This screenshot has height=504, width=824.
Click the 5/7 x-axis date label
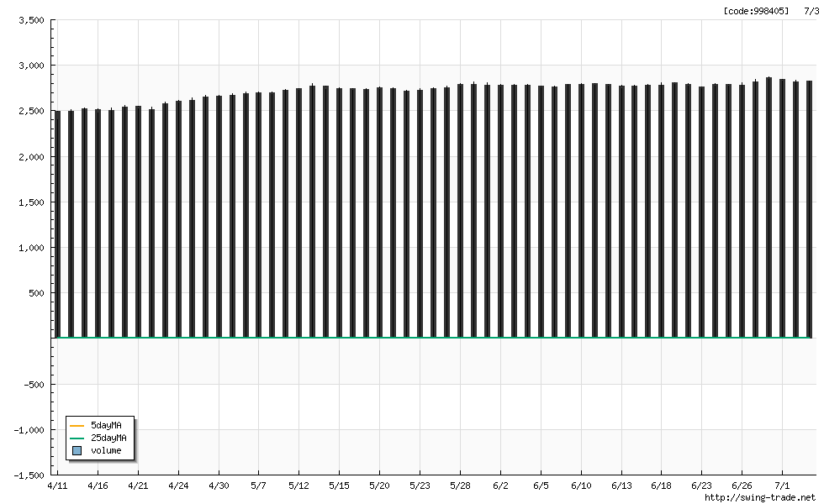point(259,486)
